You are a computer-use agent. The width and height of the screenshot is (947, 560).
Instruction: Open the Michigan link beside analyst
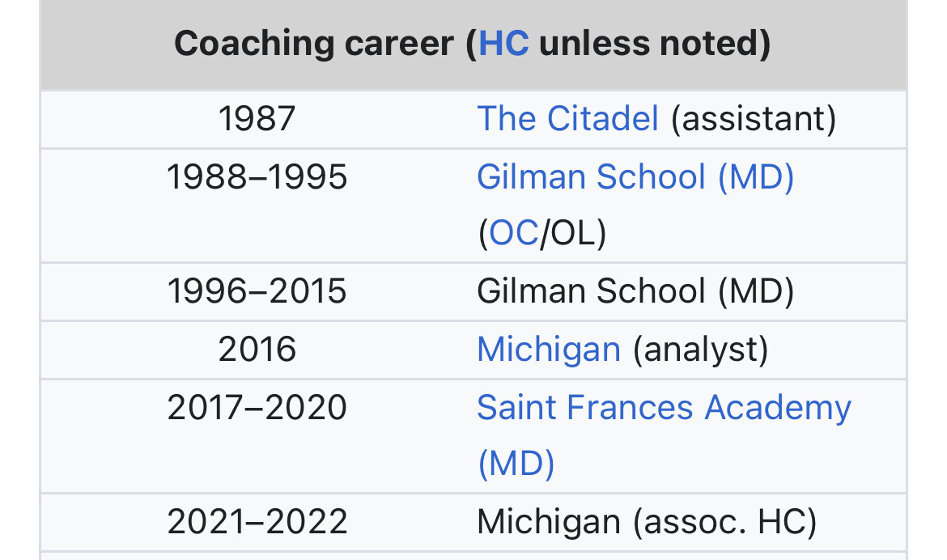click(x=549, y=350)
